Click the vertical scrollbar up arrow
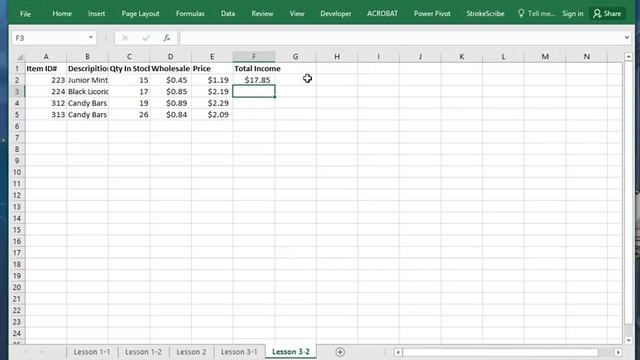 click(x=629, y=57)
